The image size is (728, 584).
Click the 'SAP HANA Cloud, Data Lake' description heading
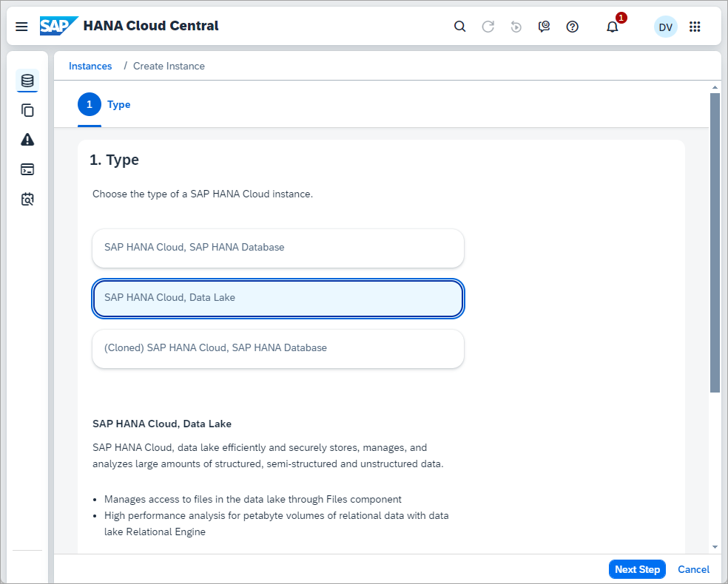(162, 424)
